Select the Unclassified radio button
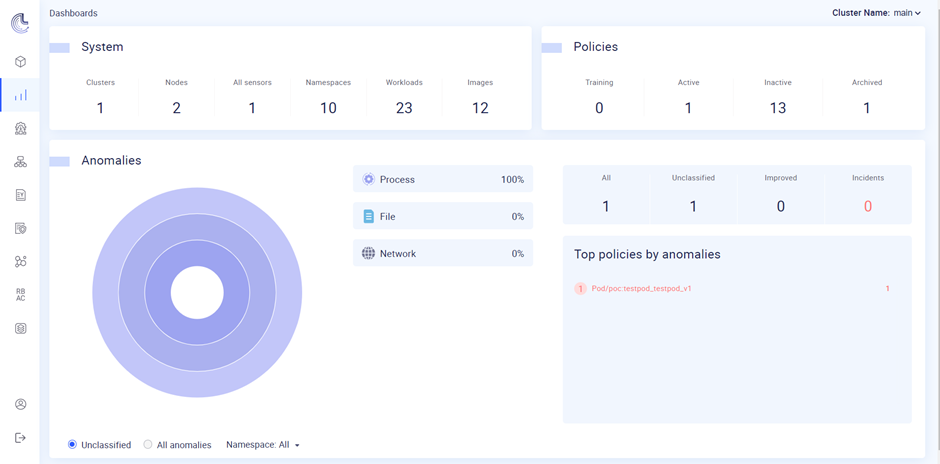The image size is (940, 464). coord(73,445)
